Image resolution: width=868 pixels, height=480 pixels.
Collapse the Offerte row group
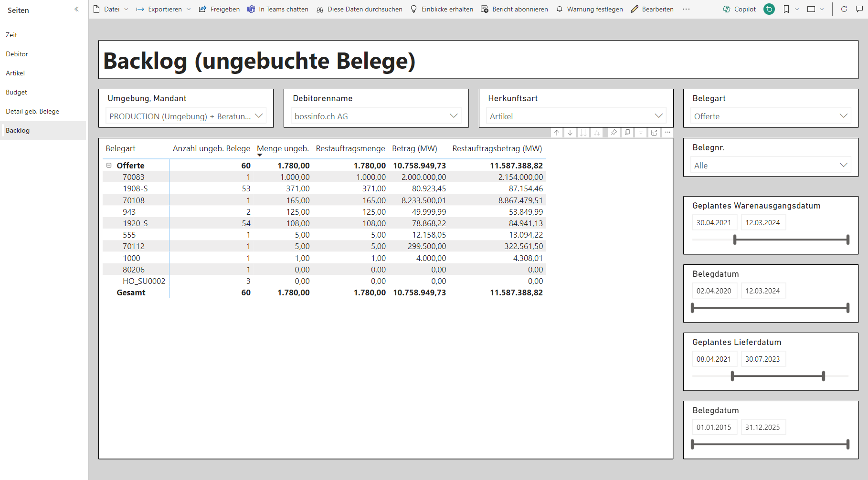[x=109, y=166]
